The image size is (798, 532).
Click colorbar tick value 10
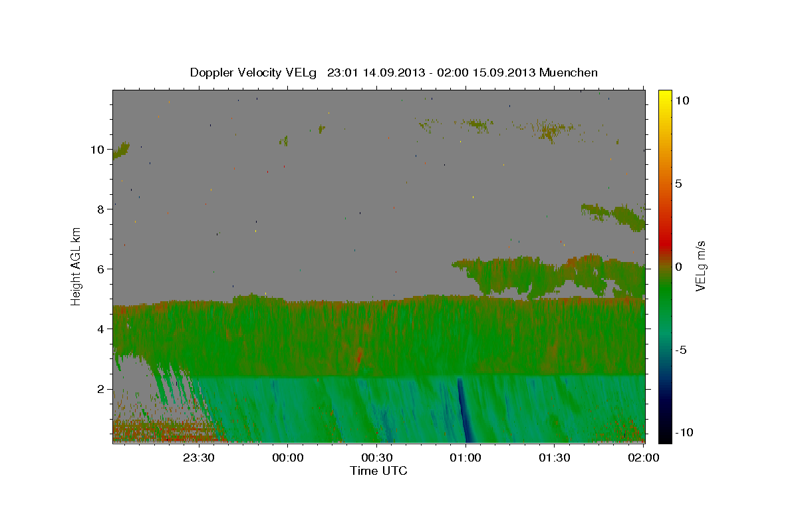pos(682,100)
